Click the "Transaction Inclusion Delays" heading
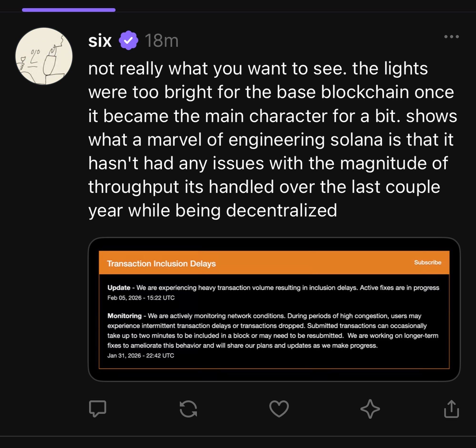Screen dimensions: 476x448 161,263
